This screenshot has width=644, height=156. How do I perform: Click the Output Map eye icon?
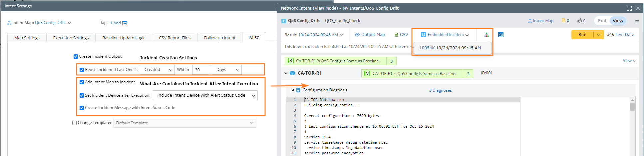[357, 35]
